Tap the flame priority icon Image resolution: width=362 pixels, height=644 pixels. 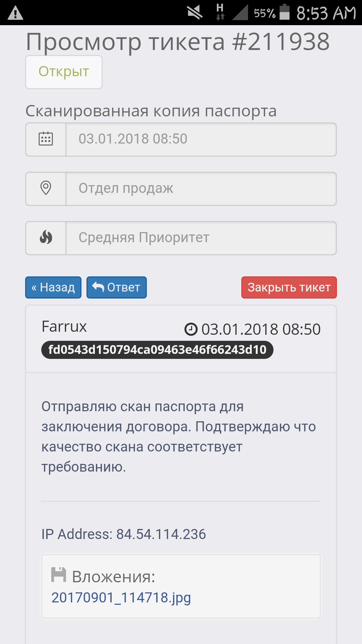click(46, 237)
